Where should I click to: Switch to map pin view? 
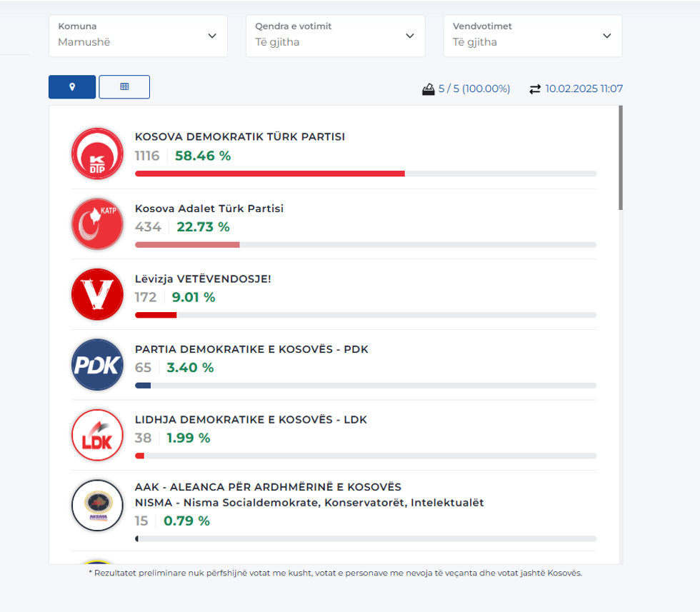coord(72,86)
